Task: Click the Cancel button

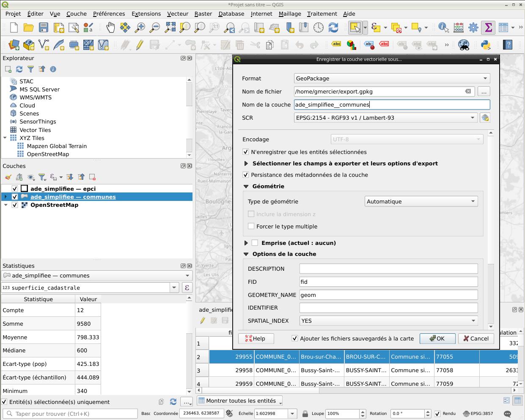Action: click(476, 338)
